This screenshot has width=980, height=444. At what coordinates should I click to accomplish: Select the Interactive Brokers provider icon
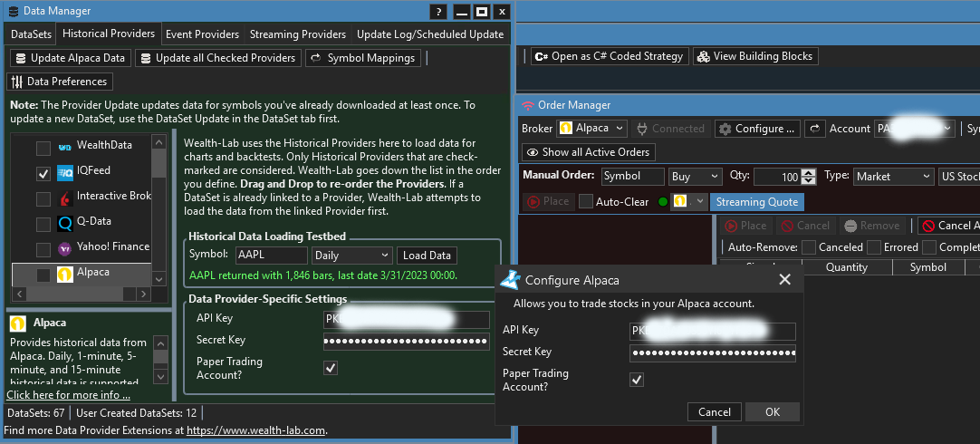click(65, 198)
